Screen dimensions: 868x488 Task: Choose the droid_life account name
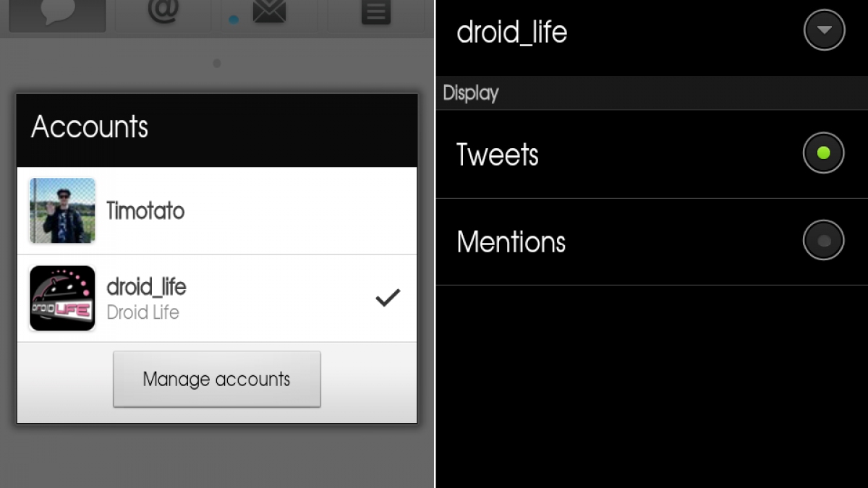pyautogui.click(x=146, y=287)
